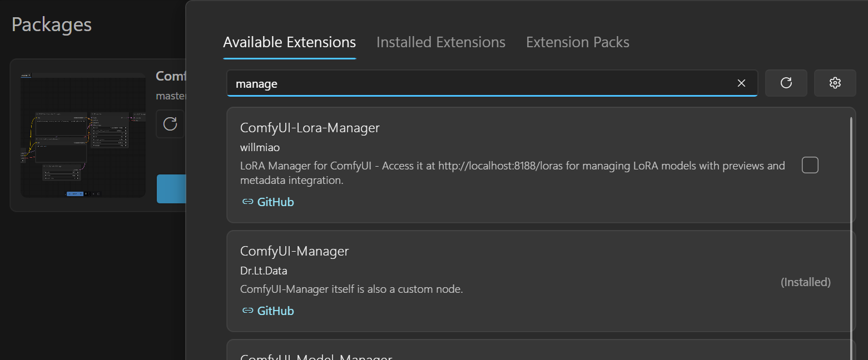Open extension settings via gear icon
This screenshot has height=360, width=868.
[835, 83]
